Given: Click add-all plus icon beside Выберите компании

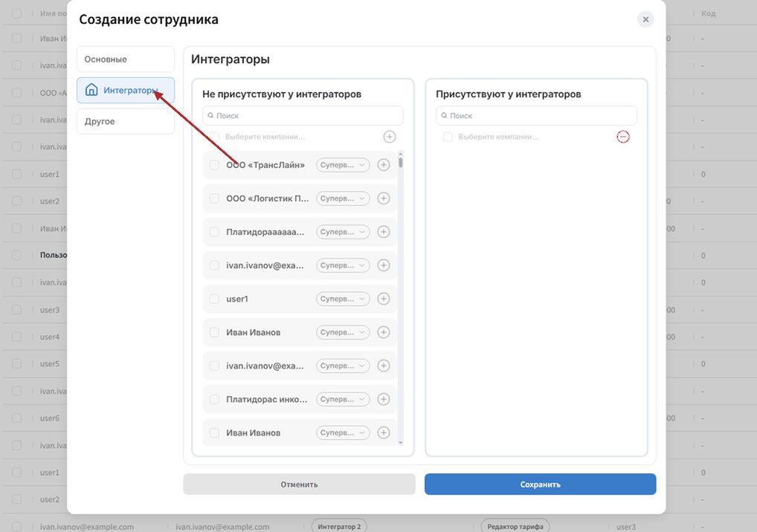Looking at the screenshot, I should (390, 137).
